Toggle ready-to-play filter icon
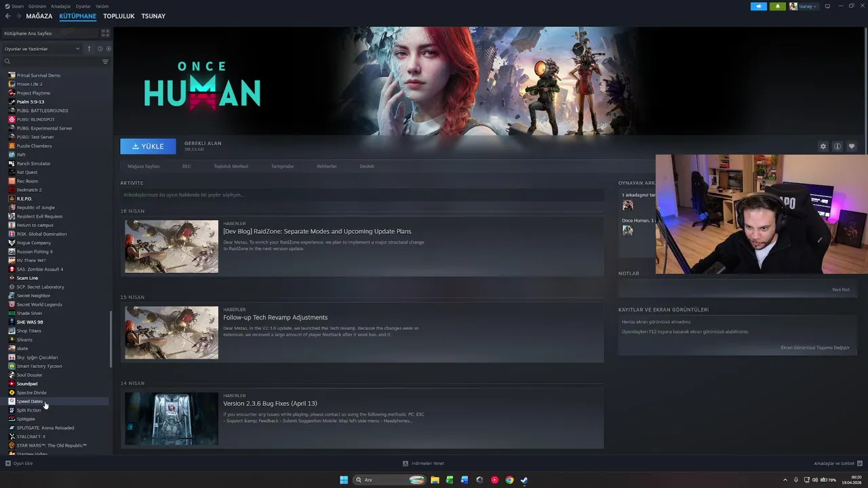This screenshot has width=868, height=488. 108,49
